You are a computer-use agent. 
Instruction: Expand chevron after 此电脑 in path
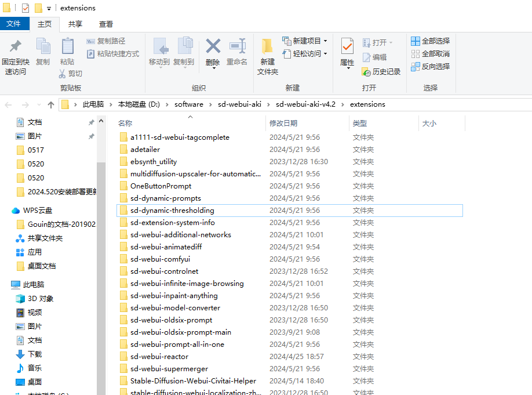[111, 104]
